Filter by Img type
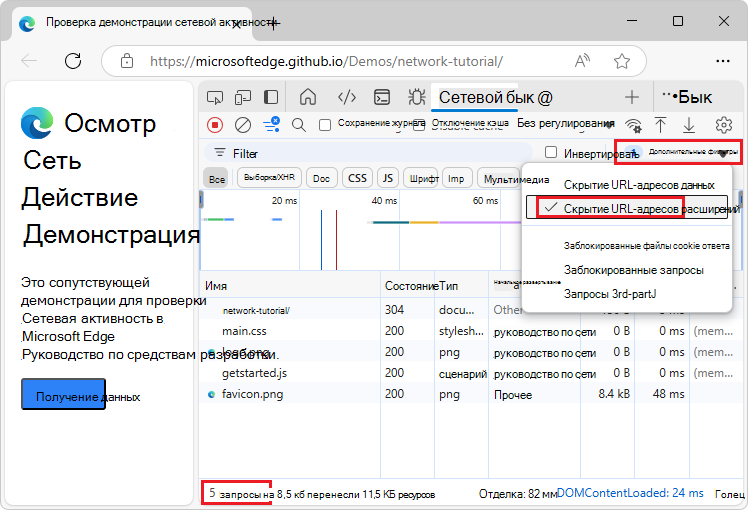The width and height of the screenshot is (748, 510). coord(457,178)
